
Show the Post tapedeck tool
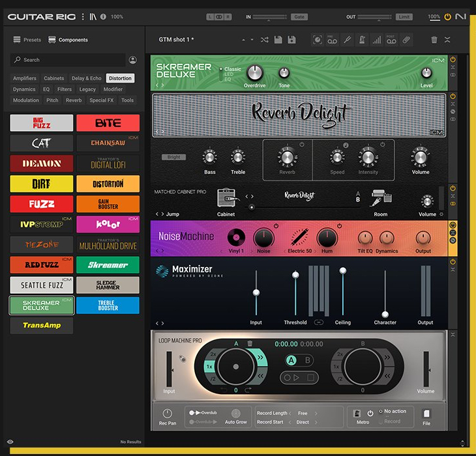pos(391,40)
